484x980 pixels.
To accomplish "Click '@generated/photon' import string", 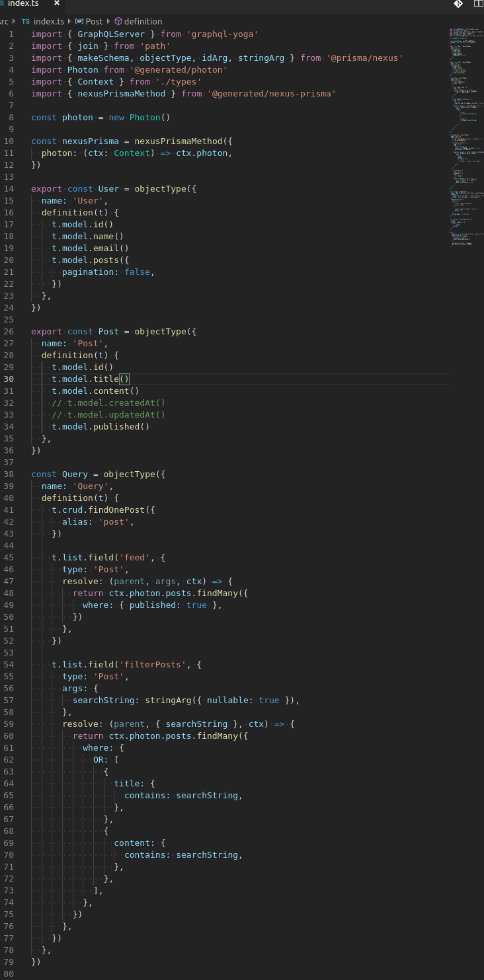I will coord(179,70).
